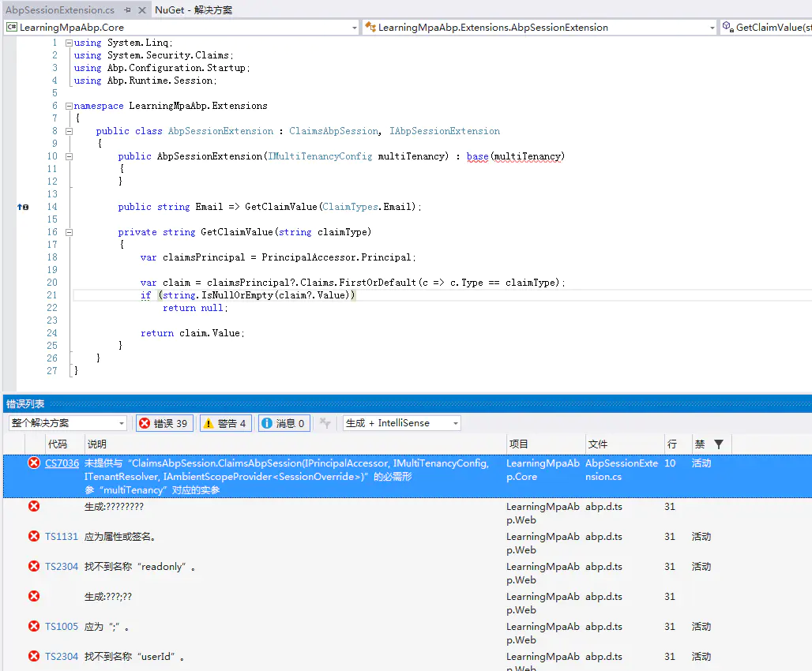The width and height of the screenshot is (812, 671).
Task: Click IAbpSessionExtension interface name in code
Action: point(445,131)
